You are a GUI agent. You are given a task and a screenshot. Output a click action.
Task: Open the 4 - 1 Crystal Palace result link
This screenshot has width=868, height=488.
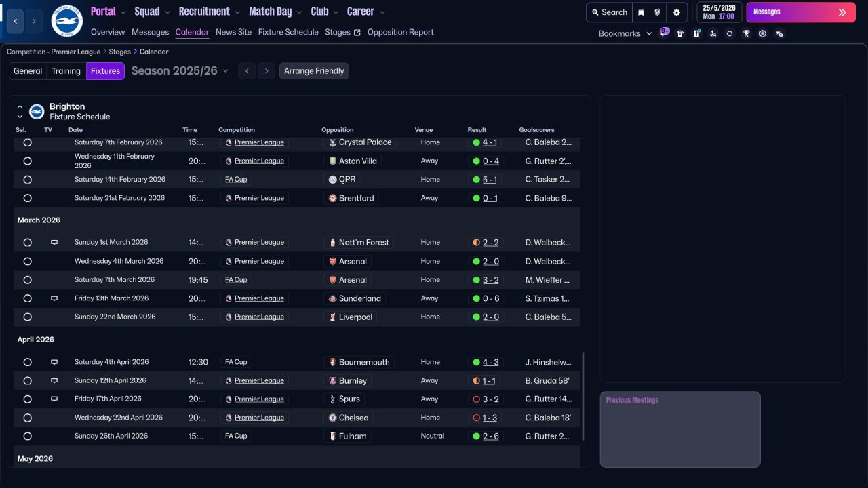(490, 142)
